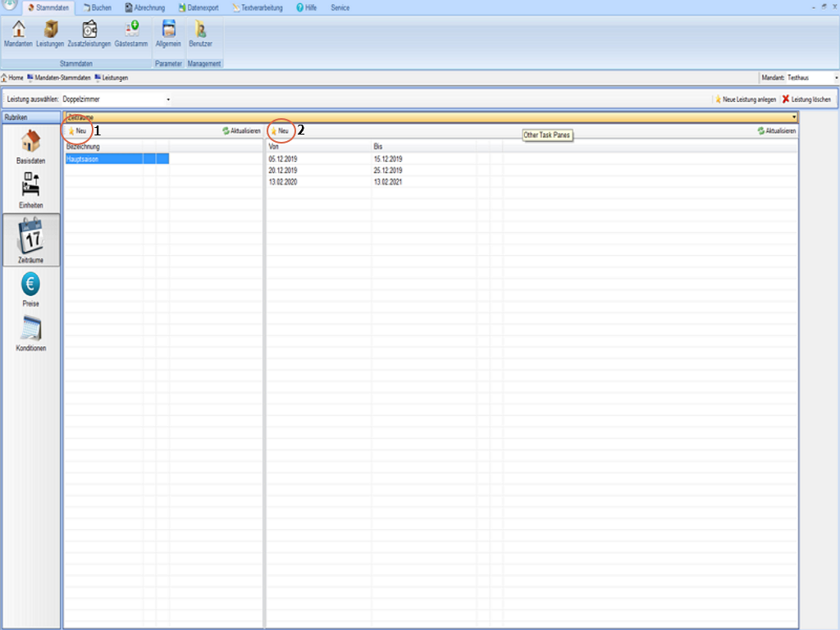
Task: Open the Mandant dropdown
Action: pyautogui.click(x=836, y=78)
